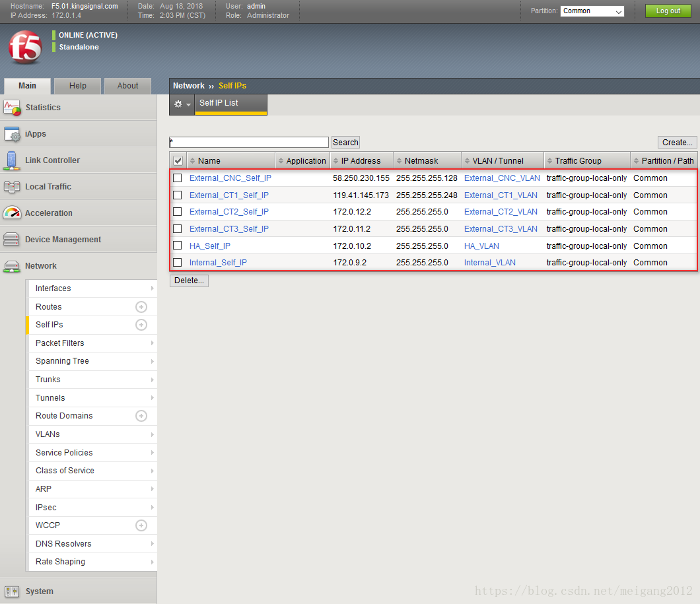Image resolution: width=700 pixels, height=604 pixels.
Task: Switch to the Main tab
Action: click(x=27, y=86)
